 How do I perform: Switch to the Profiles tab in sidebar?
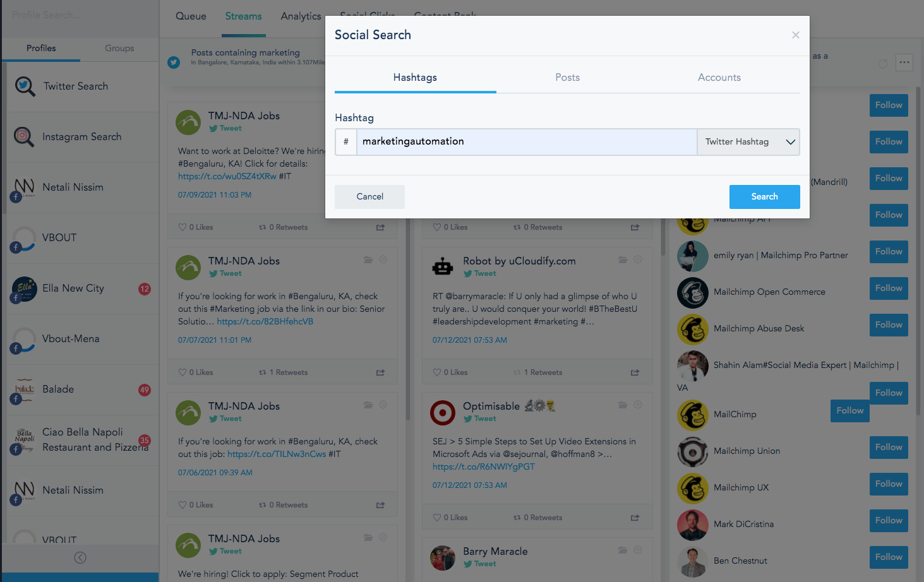[x=41, y=48]
